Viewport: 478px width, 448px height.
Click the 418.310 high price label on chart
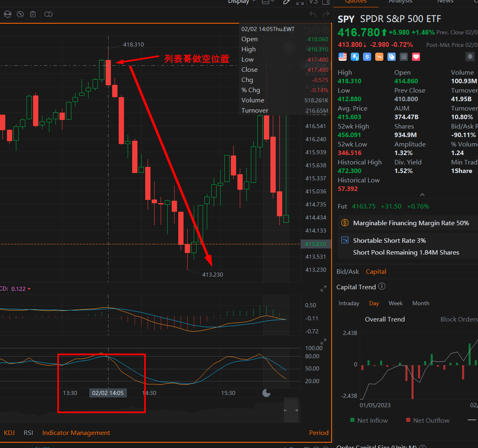[x=133, y=44]
